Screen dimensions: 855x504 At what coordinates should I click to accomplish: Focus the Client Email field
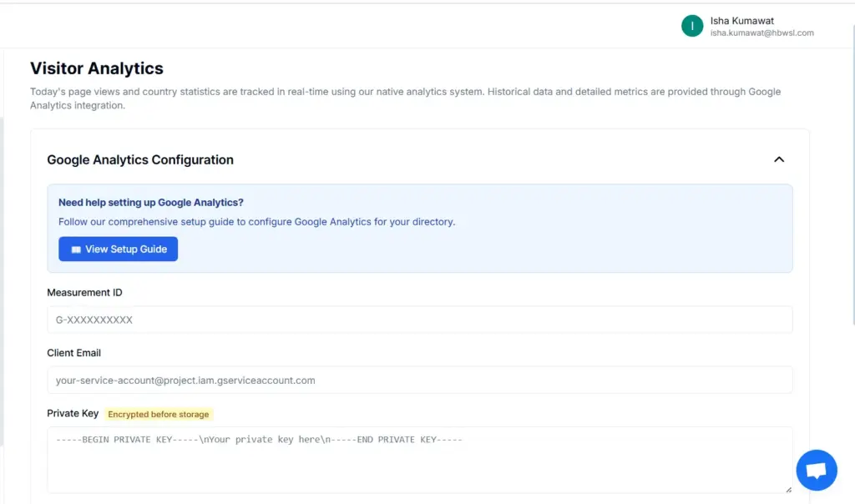[x=417, y=380]
